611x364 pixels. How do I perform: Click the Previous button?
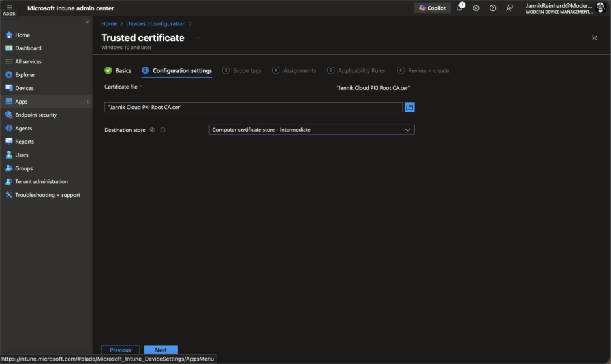click(x=120, y=350)
